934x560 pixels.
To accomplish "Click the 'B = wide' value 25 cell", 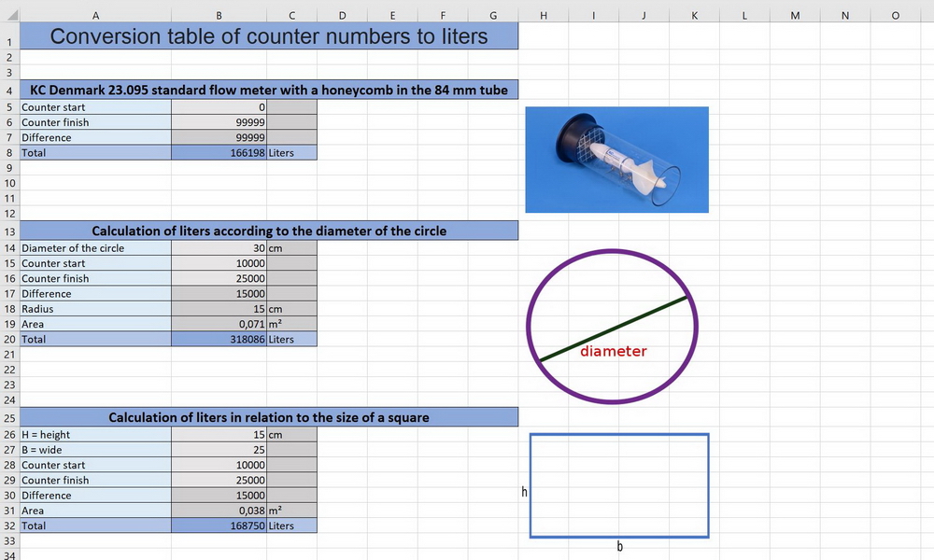I will pos(219,450).
